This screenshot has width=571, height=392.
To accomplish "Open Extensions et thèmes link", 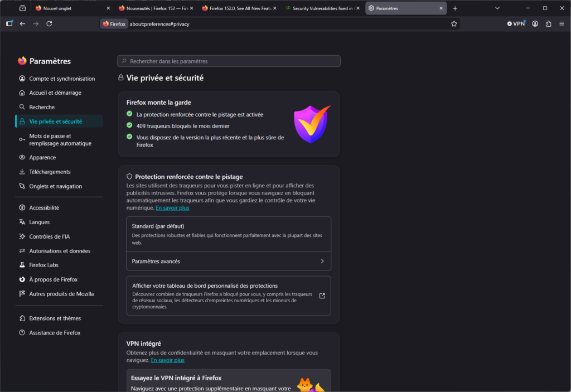I will point(59,318).
